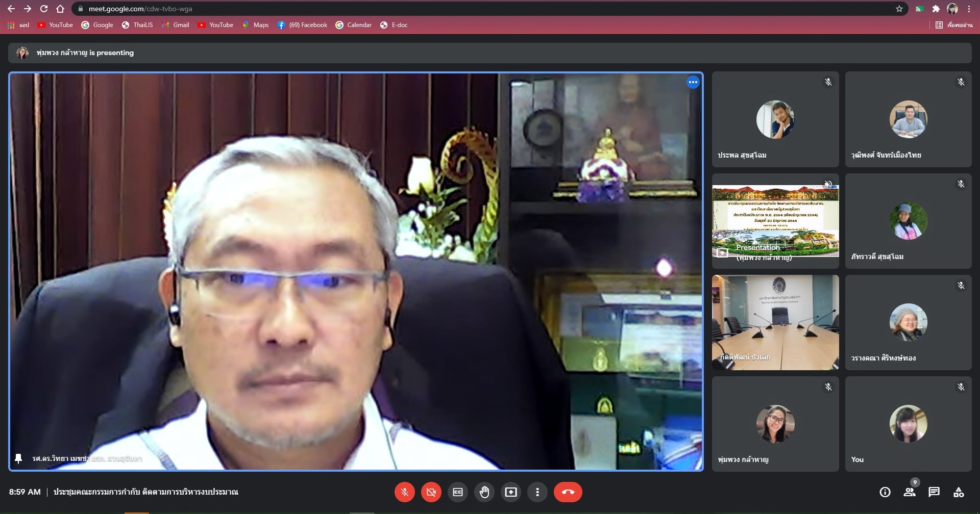The width and height of the screenshot is (980, 514).
Task: Open blue options menu on main video
Action: click(693, 82)
